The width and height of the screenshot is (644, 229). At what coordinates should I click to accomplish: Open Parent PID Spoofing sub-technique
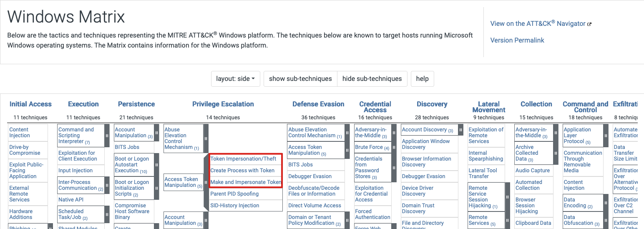pos(234,194)
